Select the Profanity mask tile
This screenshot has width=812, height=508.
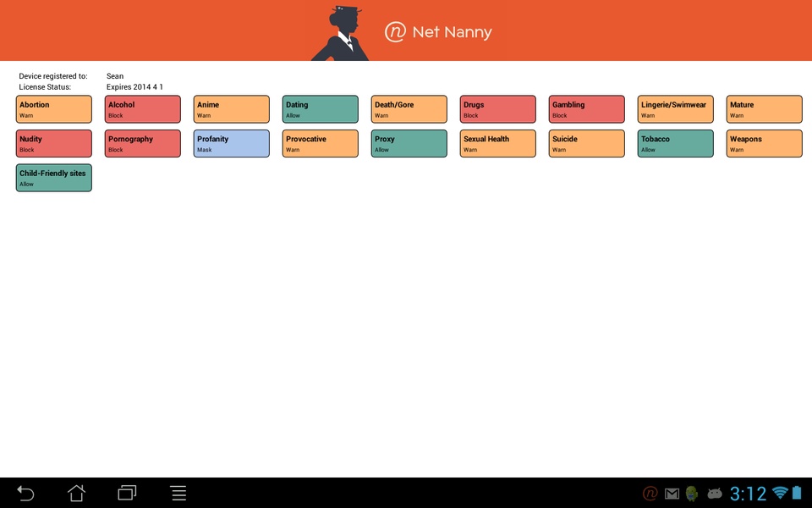point(232,143)
